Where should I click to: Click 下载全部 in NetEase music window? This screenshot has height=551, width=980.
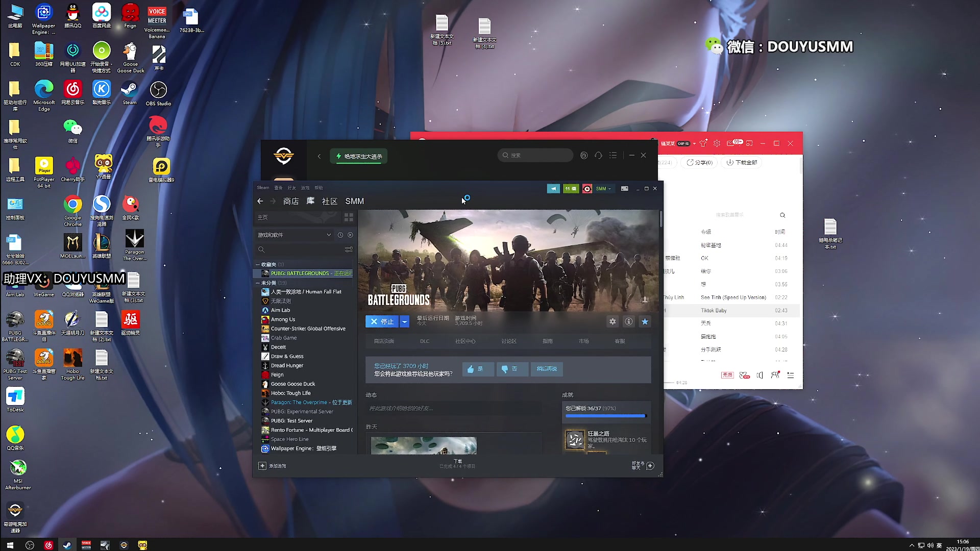[742, 162]
